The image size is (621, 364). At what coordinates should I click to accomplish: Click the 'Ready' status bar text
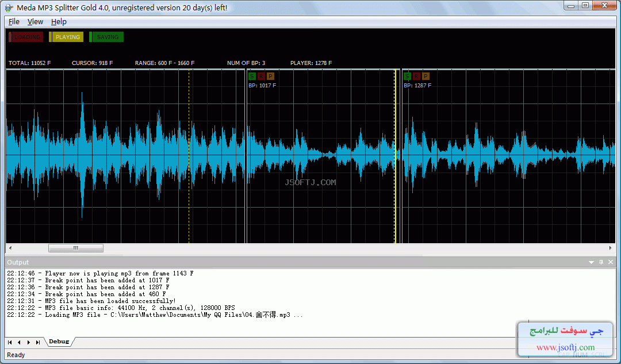[16, 355]
